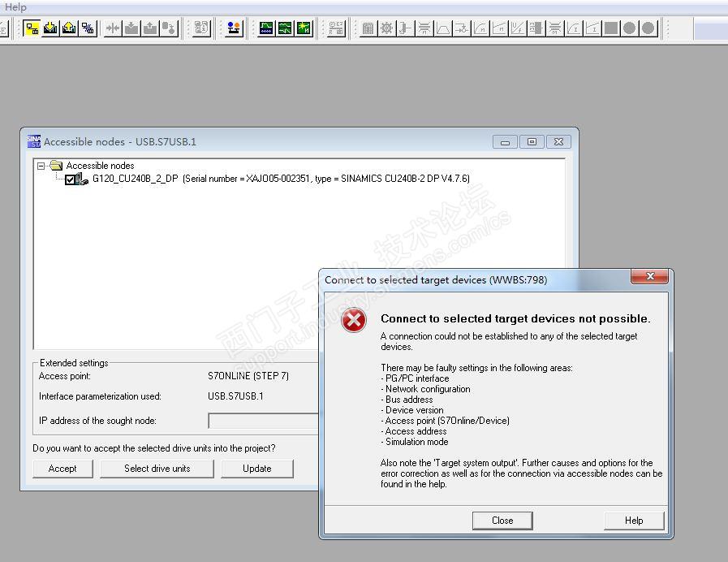
Task: Restore the Accessible nodes window size
Action: coord(532,142)
